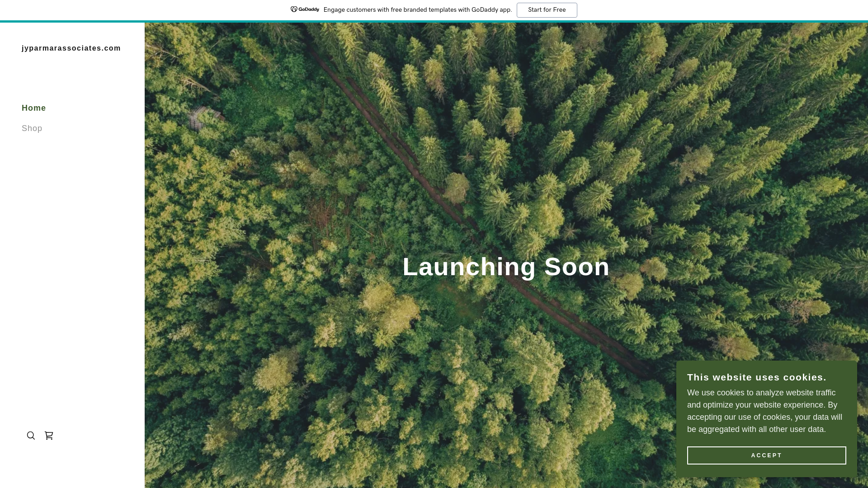Click the GoDaddy app promo text
Screen dimensions: 868x488
click(418, 10)
